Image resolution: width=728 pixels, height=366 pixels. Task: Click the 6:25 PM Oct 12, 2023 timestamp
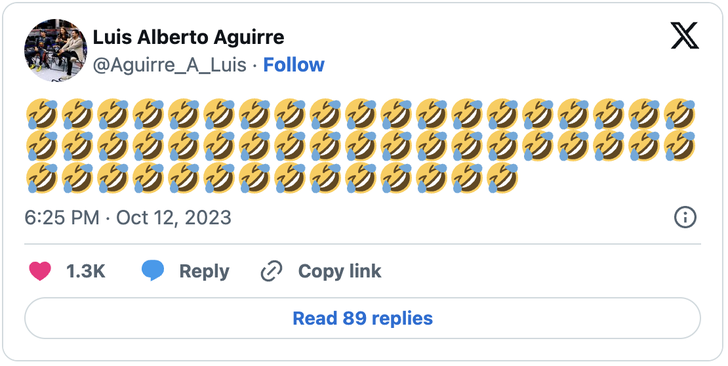coord(128,217)
